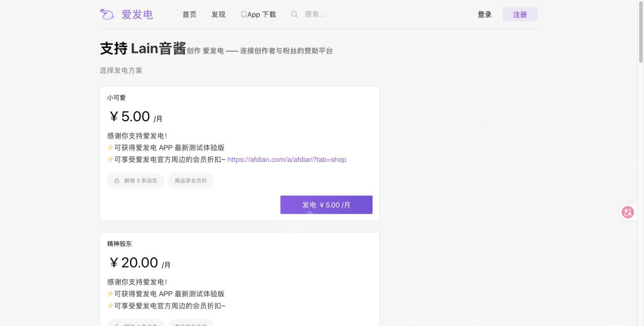This screenshot has height=326, width=644.
Task: Click the ¥ 5.00 /月 price text
Action: tap(136, 117)
